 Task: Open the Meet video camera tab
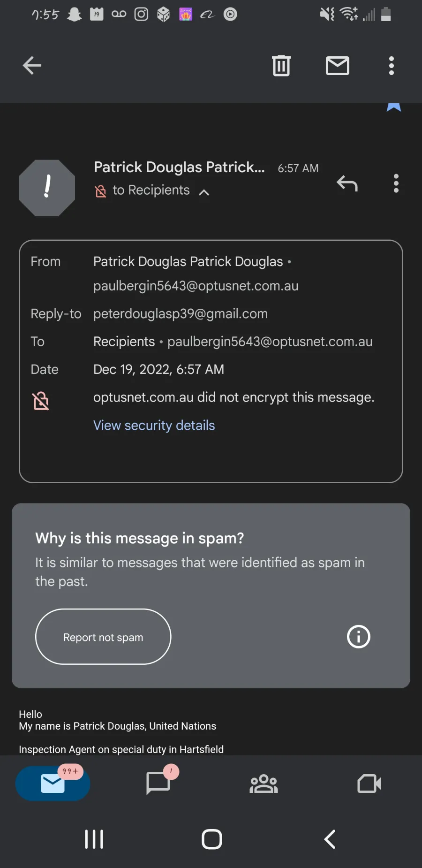tap(369, 783)
